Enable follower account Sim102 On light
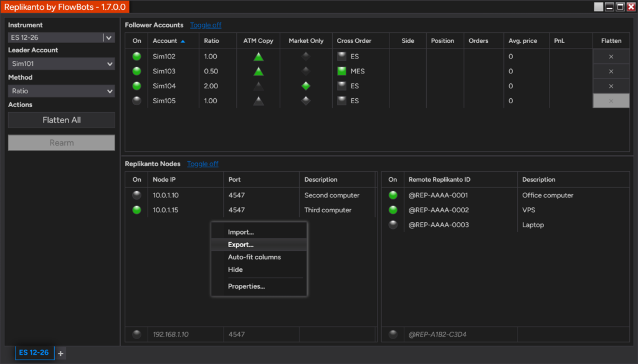The height and width of the screenshot is (364, 638). (136, 57)
